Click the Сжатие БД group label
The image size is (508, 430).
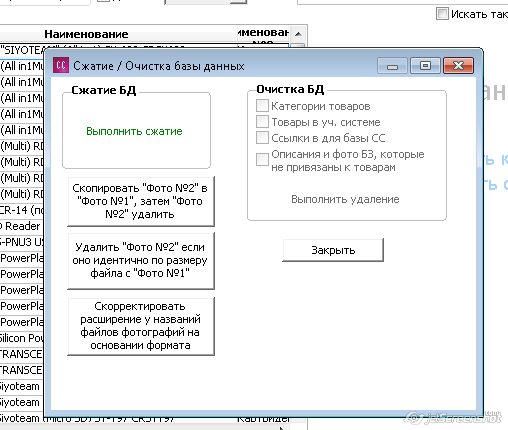pos(104,90)
